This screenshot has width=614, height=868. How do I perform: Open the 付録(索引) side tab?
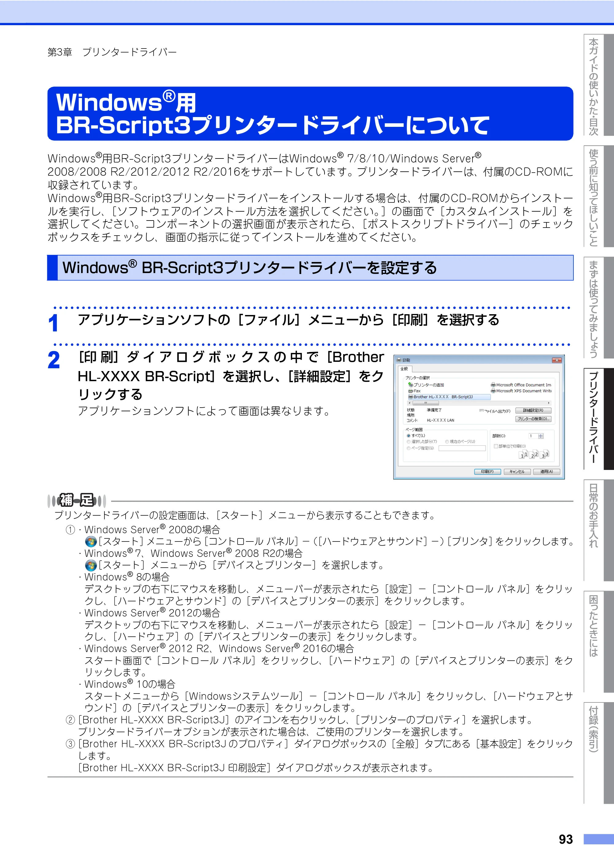(x=599, y=753)
